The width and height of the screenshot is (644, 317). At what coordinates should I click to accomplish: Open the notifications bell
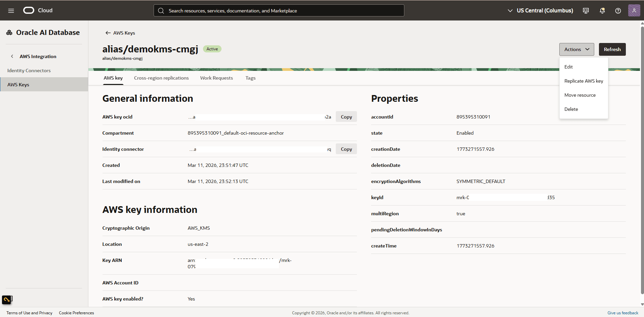(602, 11)
